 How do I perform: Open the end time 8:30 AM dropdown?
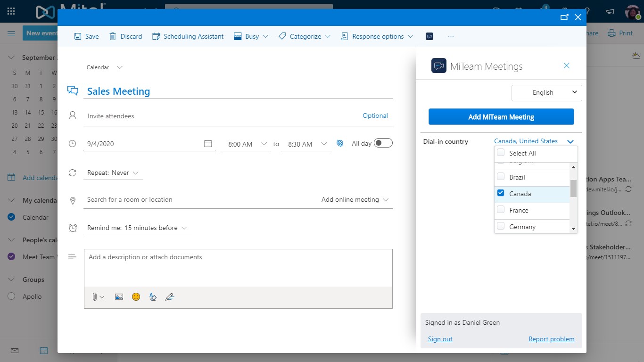tap(305, 144)
